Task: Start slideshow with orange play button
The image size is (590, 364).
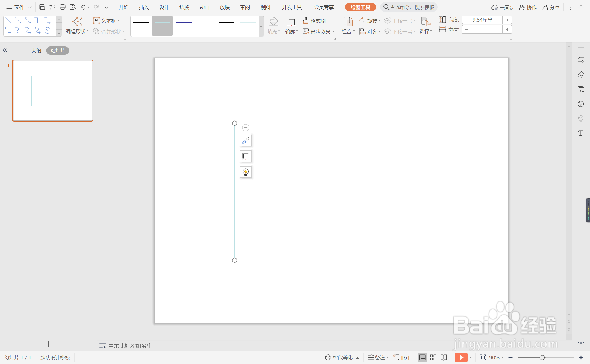Action: [x=461, y=357]
